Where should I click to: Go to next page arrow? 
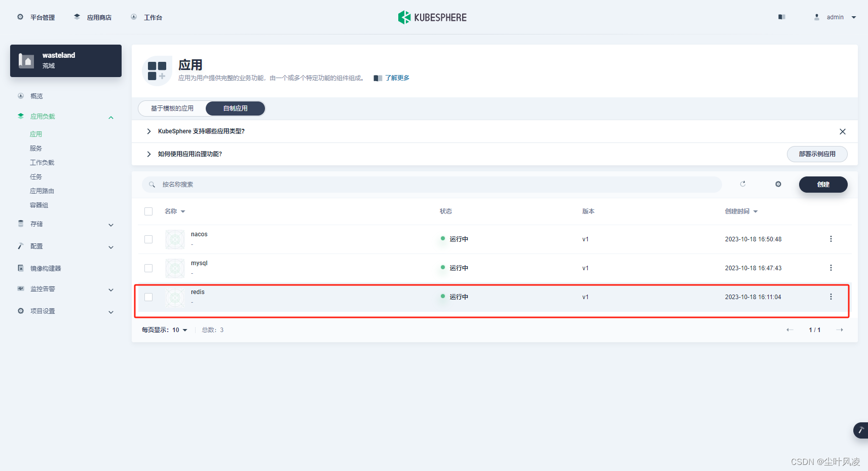pos(840,330)
